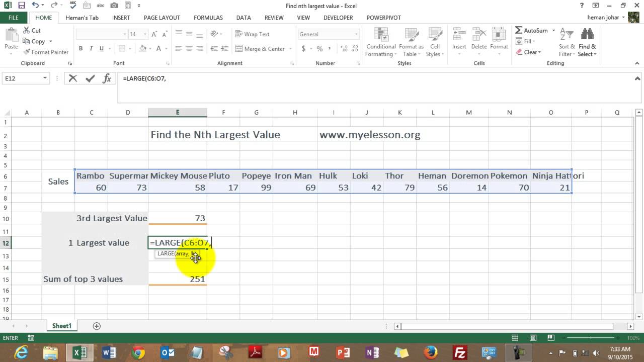Switch to the INSERT tab

click(121, 18)
